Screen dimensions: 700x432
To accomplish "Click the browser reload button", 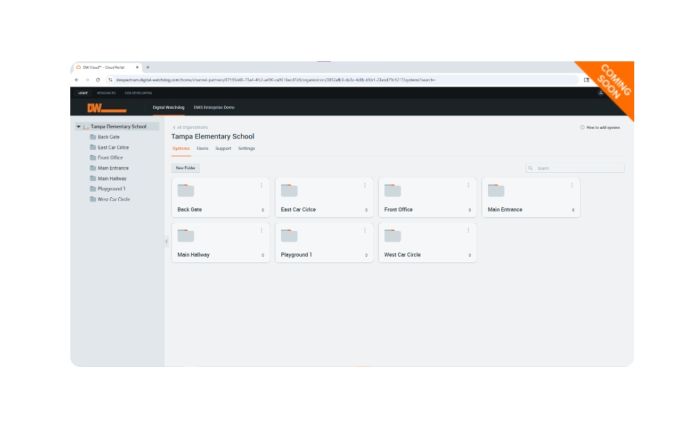I will (x=97, y=79).
